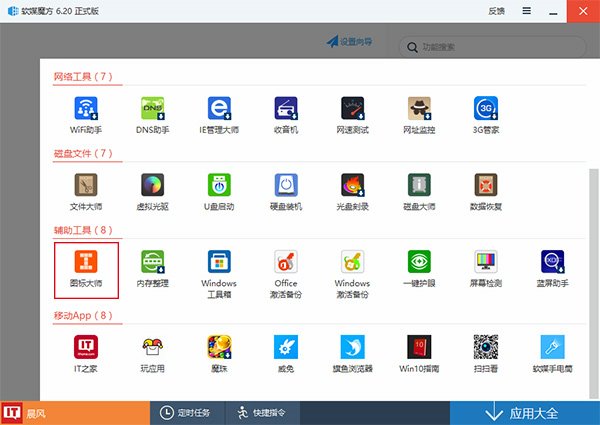This screenshot has width=600, height=425.
Task: Run 网速测试 speed test
Action: 352,115
